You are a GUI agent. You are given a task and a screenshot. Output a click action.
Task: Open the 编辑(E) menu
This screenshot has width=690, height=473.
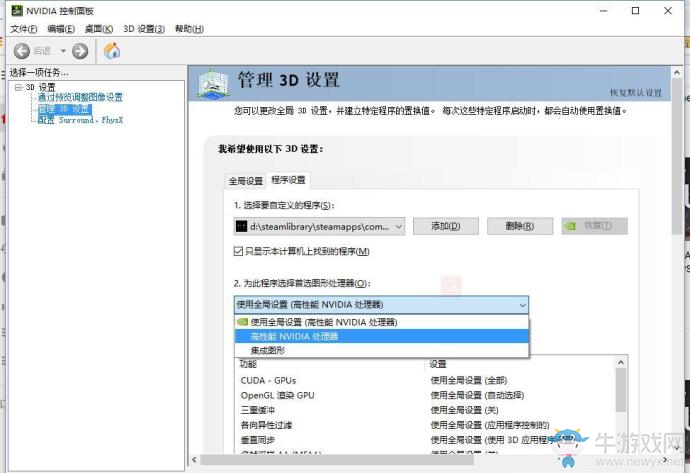61,29
